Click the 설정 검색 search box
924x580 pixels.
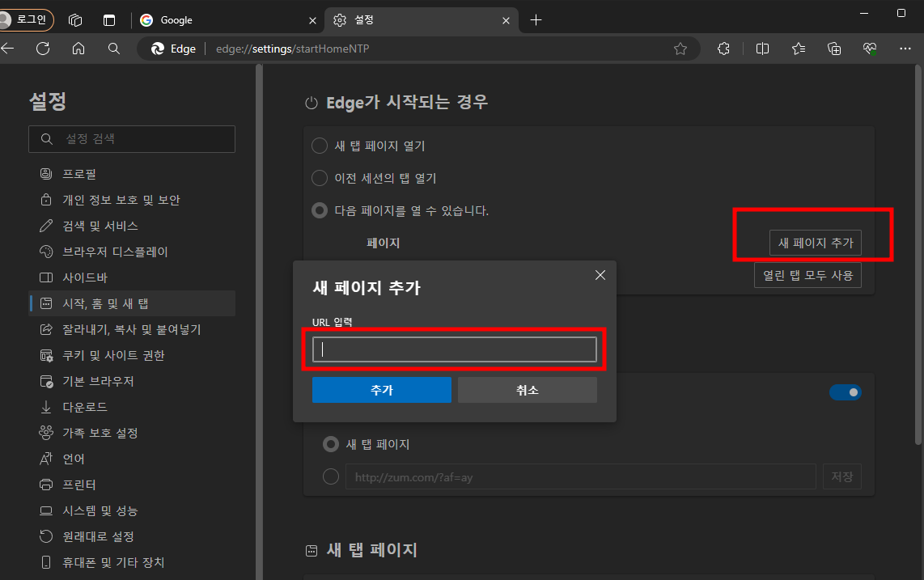132,139
